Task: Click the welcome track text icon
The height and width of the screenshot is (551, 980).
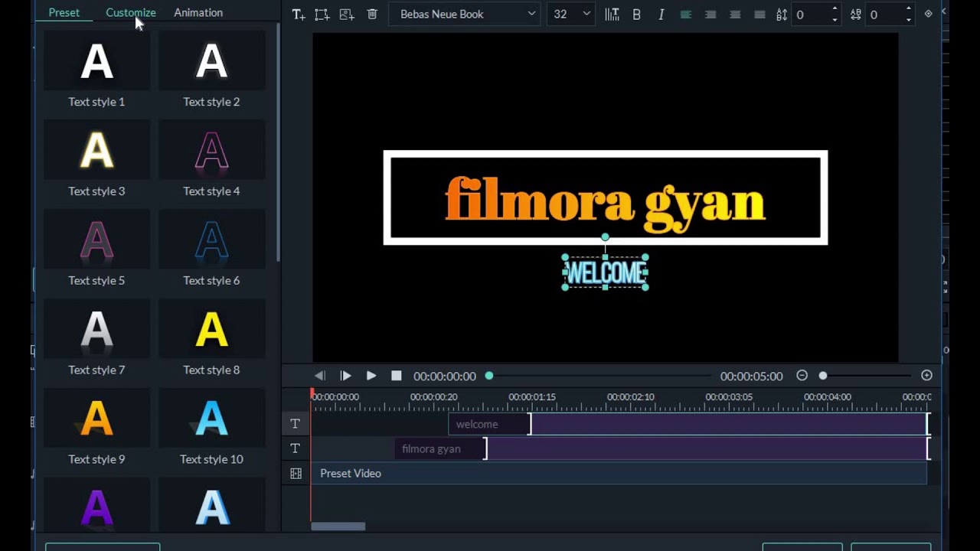Action: coord(296,424)
